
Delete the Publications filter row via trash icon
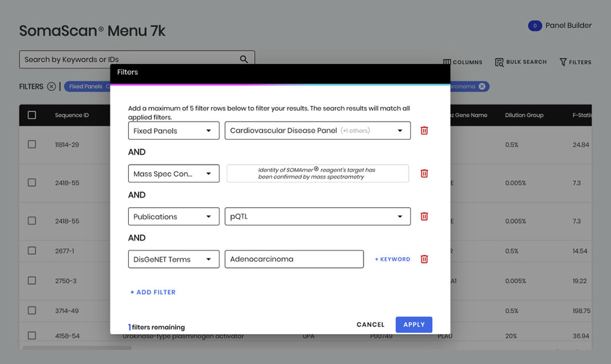point(424,216)
